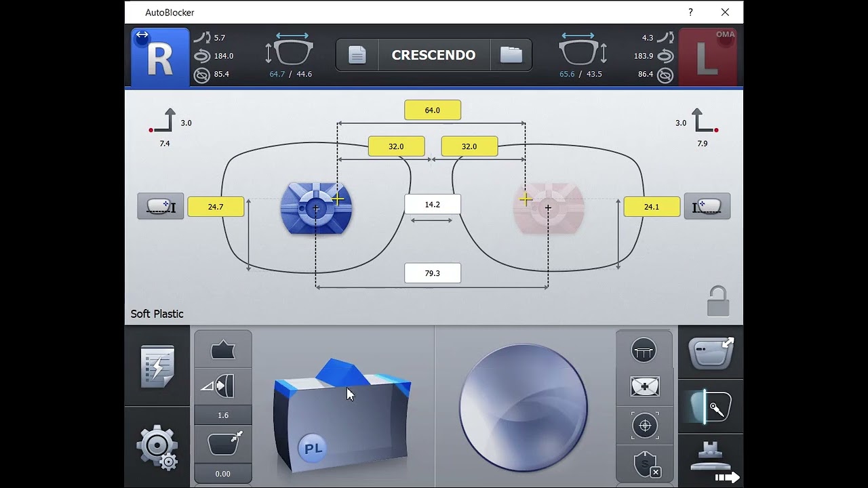Viewport: 868px width, 488px height.
Task: Click the lens with diagonal arrow button
Action: [x=711, y=352]
